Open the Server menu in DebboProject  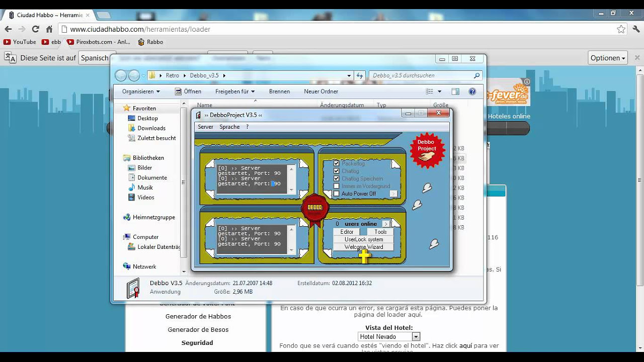pyautogui.click(x=205, y=127)
